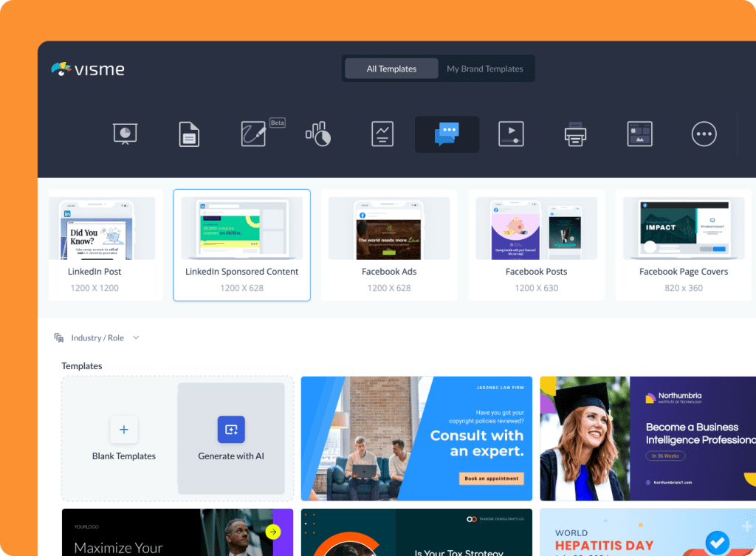Click the Blank Templates option
This screenshot has height=556, width=756.
(x=124, y=438)
